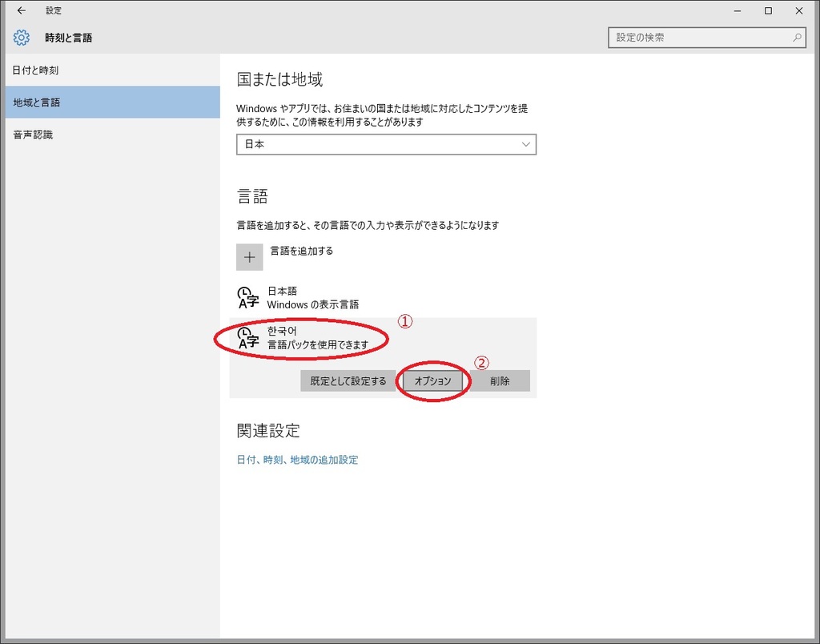The width and height of the screenshot is (820, 644).
Task: Click the 言語を追加する label
Action: point(301,252)
